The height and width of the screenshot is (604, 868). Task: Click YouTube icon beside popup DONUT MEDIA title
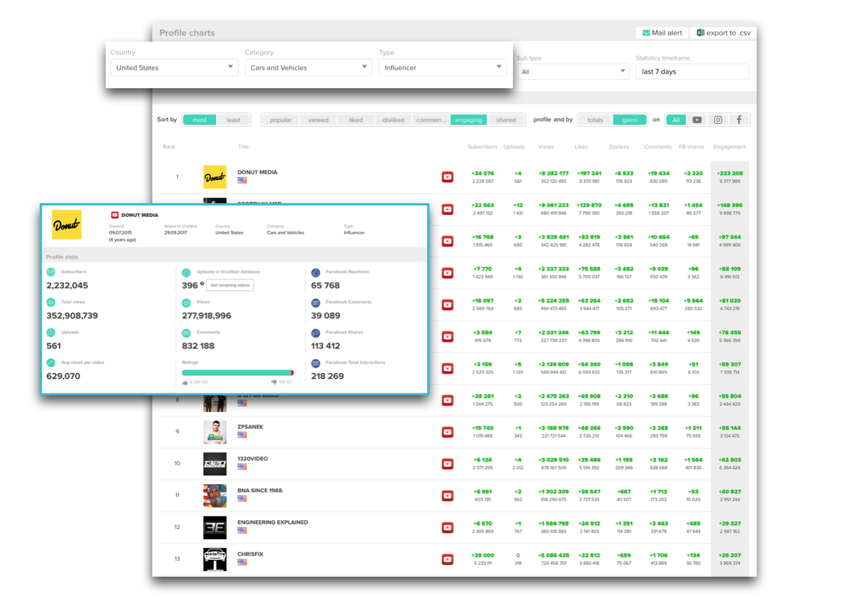(114, 215)
